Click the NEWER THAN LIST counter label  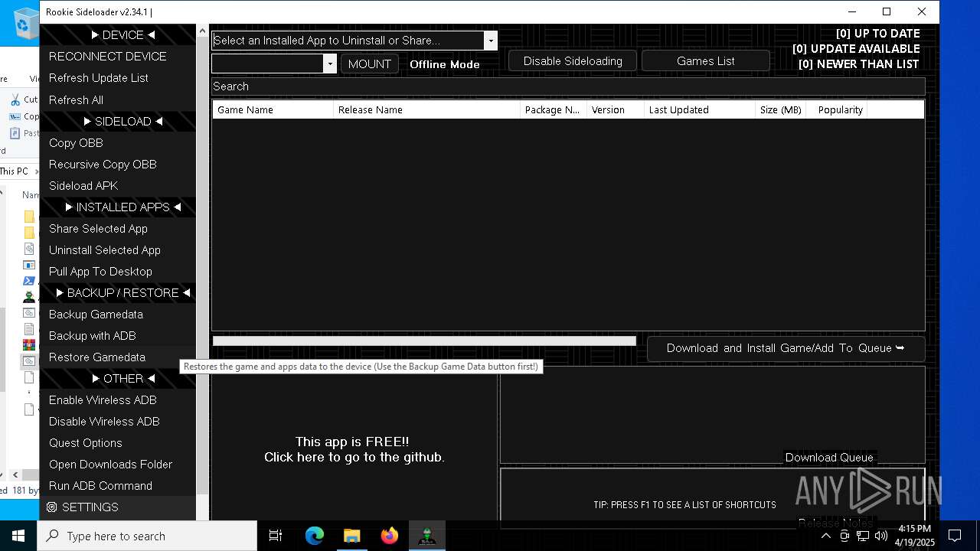point(858,64)
